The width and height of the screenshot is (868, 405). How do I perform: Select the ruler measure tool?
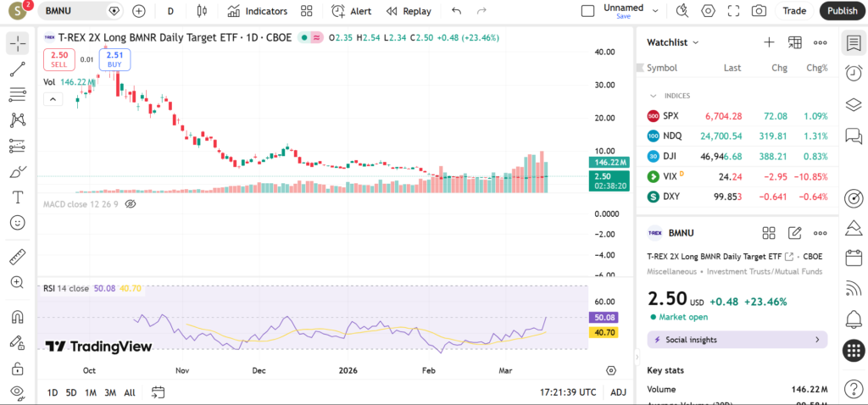pyautogui.click(x=18, y=257)
